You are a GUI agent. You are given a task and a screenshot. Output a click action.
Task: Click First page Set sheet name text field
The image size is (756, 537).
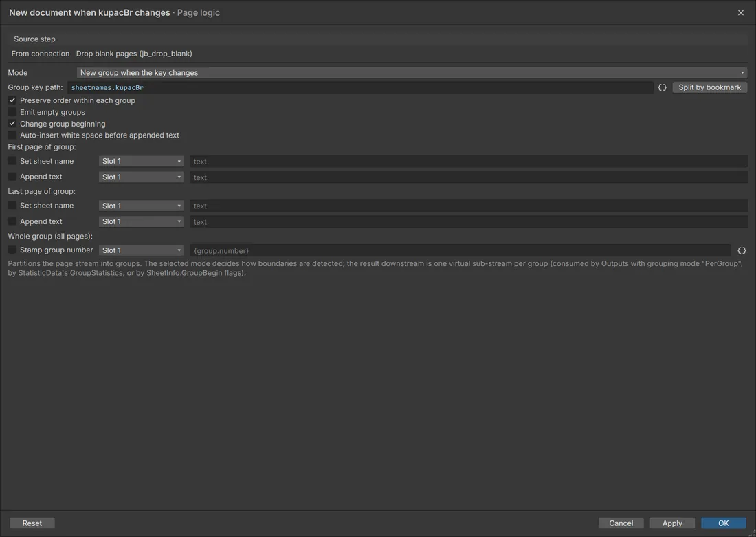469,161
